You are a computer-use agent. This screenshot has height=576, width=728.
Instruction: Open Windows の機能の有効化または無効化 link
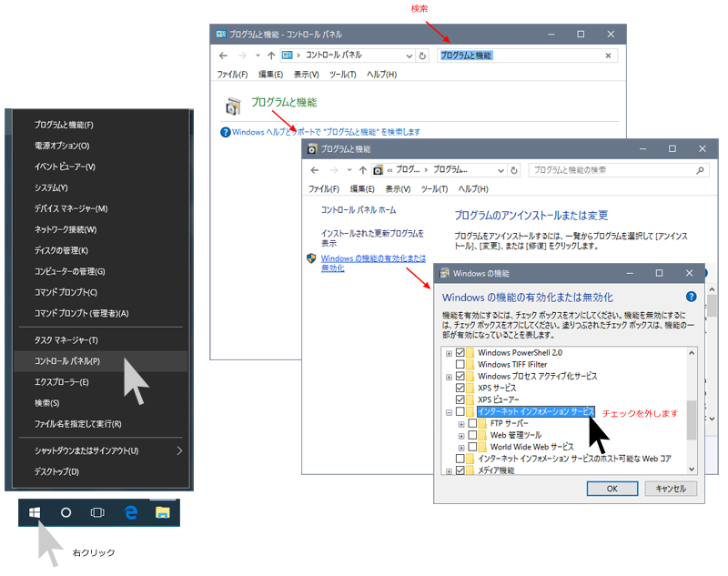click(373, 263)
